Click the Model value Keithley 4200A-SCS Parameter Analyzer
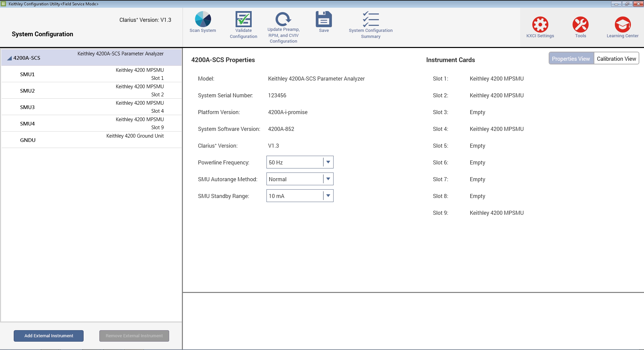The width and height of the screenshot is (644, 350). point(316,79)
